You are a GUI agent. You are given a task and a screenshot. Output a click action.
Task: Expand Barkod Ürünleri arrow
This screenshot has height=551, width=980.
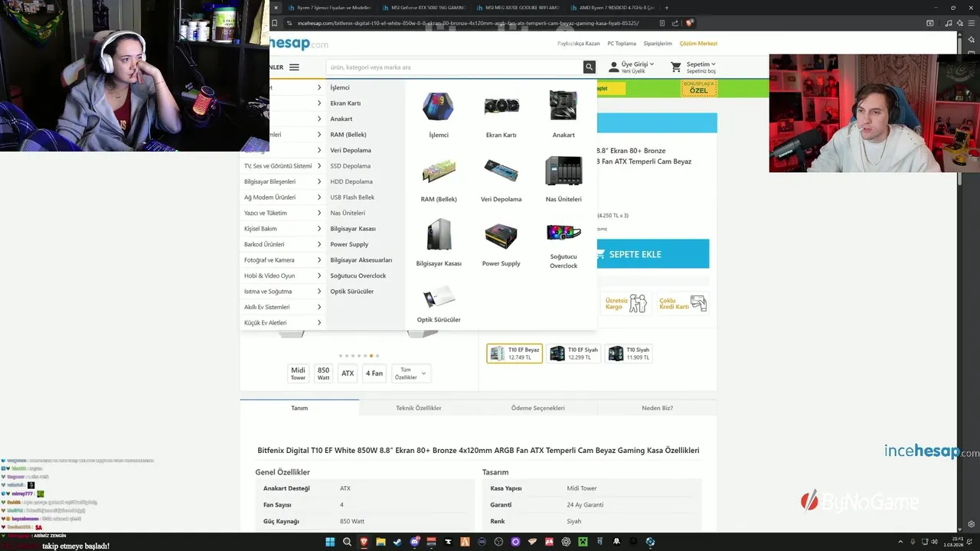[319, 244]
